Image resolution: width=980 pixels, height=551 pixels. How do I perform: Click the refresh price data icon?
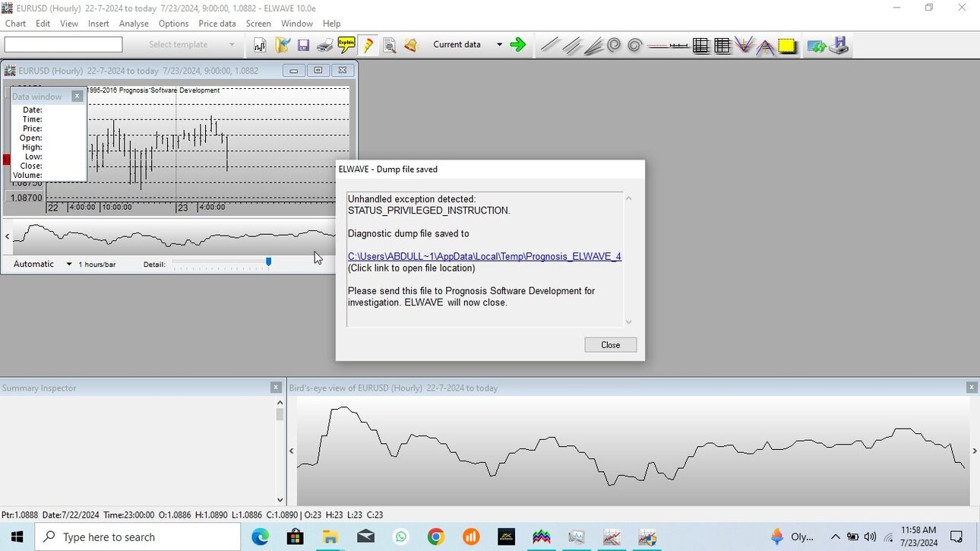tap(817, 46)
